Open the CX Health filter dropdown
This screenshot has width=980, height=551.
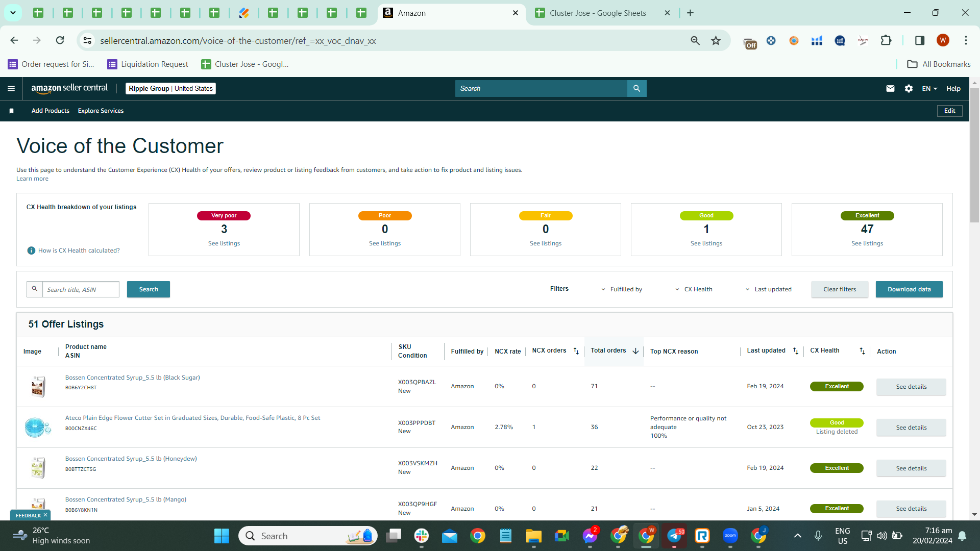[x=694, y=289]
